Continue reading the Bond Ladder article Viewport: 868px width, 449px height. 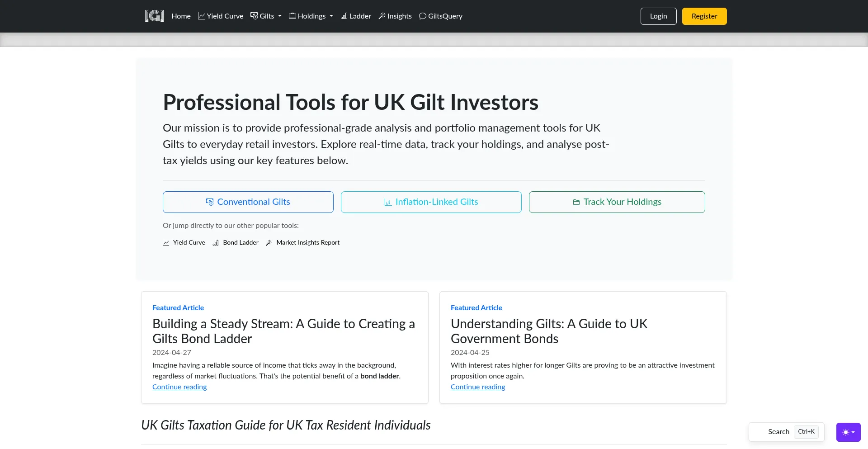tap(179, 387)
